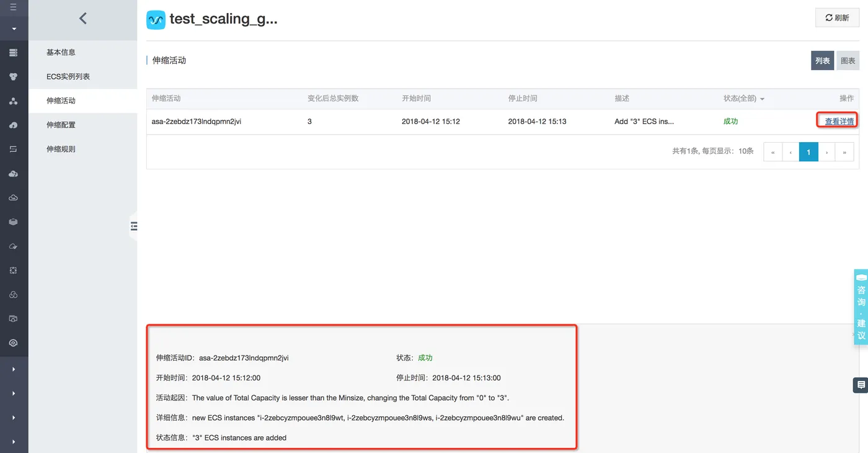Open the monitor screen icon in dark sidebar
868x453 pixels.
tap(14, 319)
